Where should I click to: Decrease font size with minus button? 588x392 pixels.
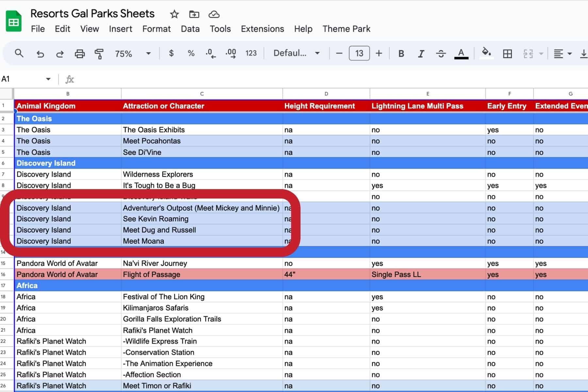pyautogui.click(x=339, y=53)
